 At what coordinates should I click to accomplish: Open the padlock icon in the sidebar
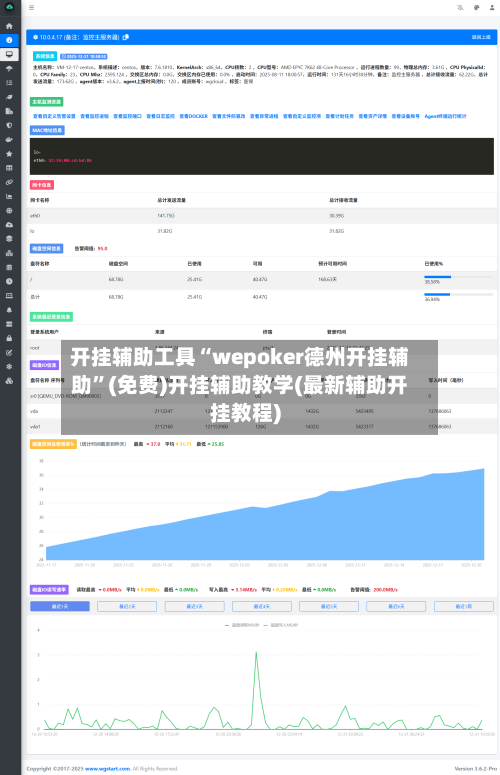[x=9, y=339]
